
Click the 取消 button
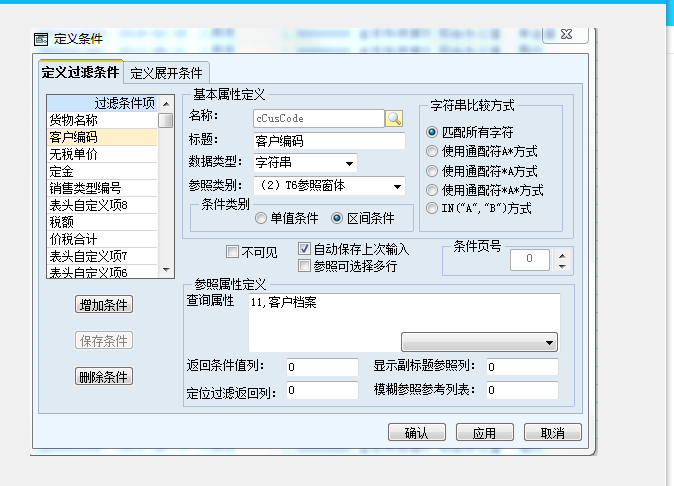[552, 432]
